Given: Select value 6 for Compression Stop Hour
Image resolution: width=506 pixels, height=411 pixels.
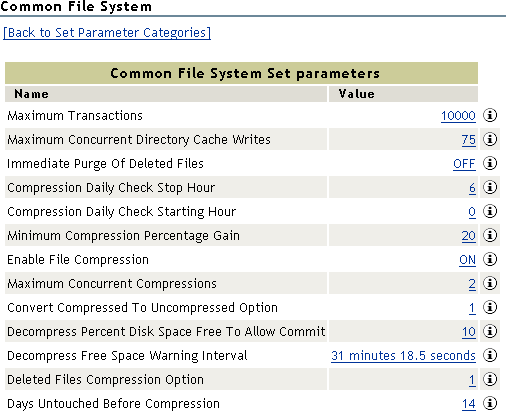Looking at the screenshot, I should (x=472, y=188).
